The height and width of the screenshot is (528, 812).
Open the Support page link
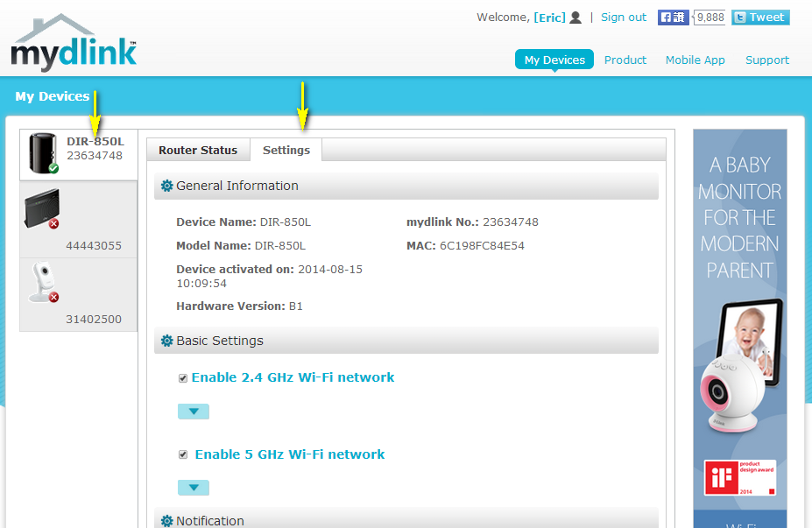767,60
